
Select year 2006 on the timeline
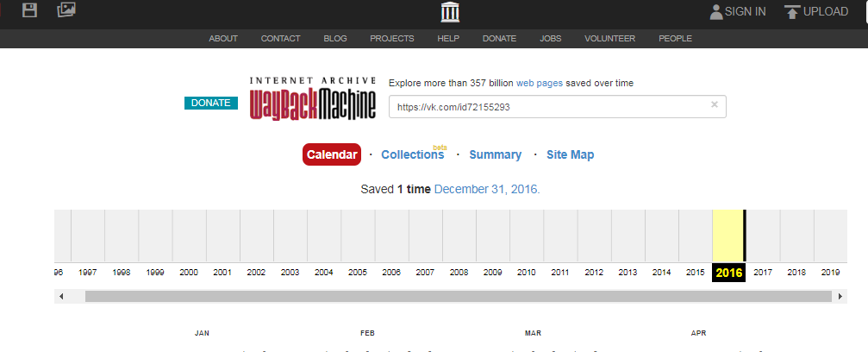click(391, 272)
